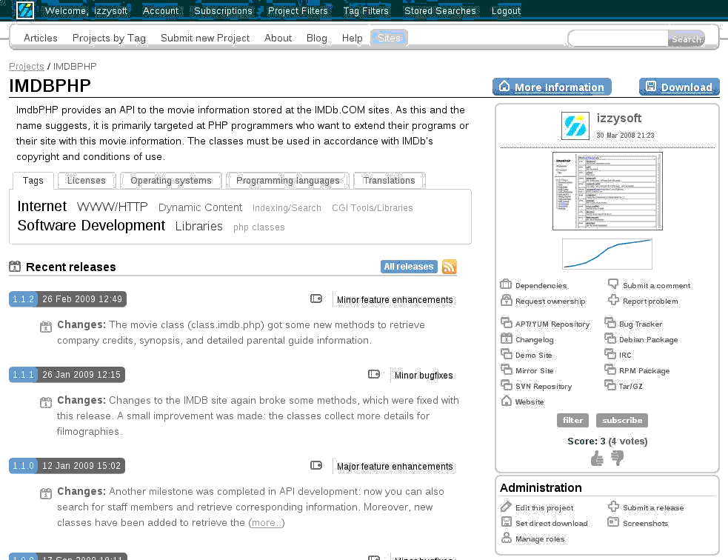Screen dimensions: 728x560
Task: Click the Download button
Action: click(679, 87)
